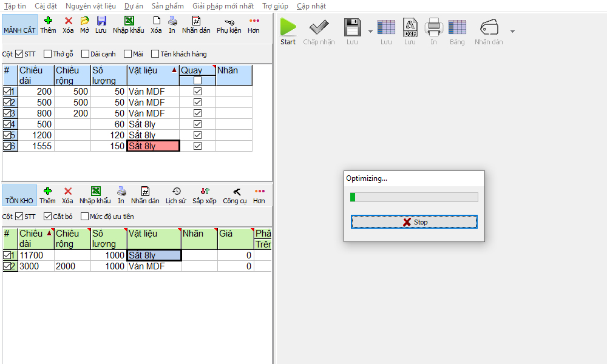Open the Công cụ tools icon
The height and width of the screenshot is (364, 607).
pyautogui.click(x=235, y=192)
